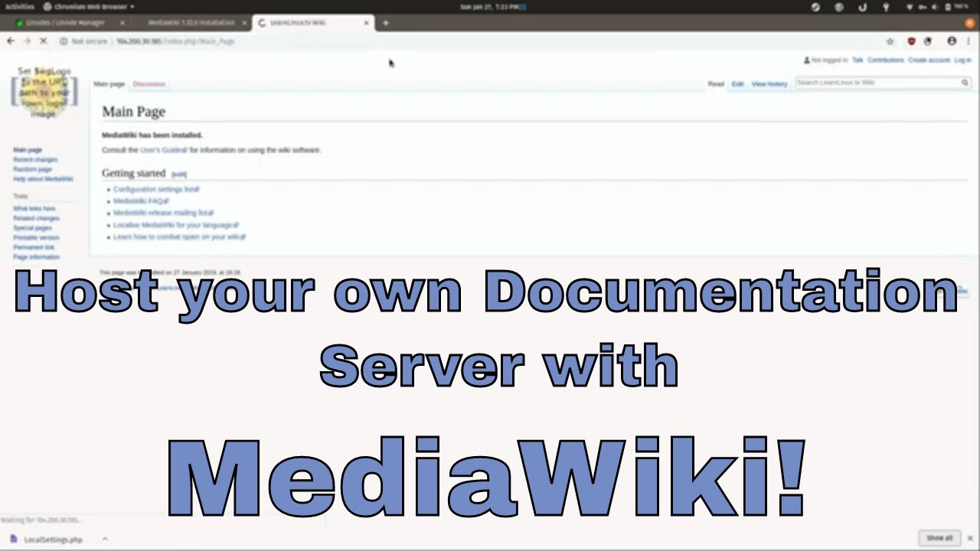Open sidebar Help about MediaWiki link
Image resolution: width=980 pixels, height=551 pixels.
pyautogui.click(x=43, y=179)
